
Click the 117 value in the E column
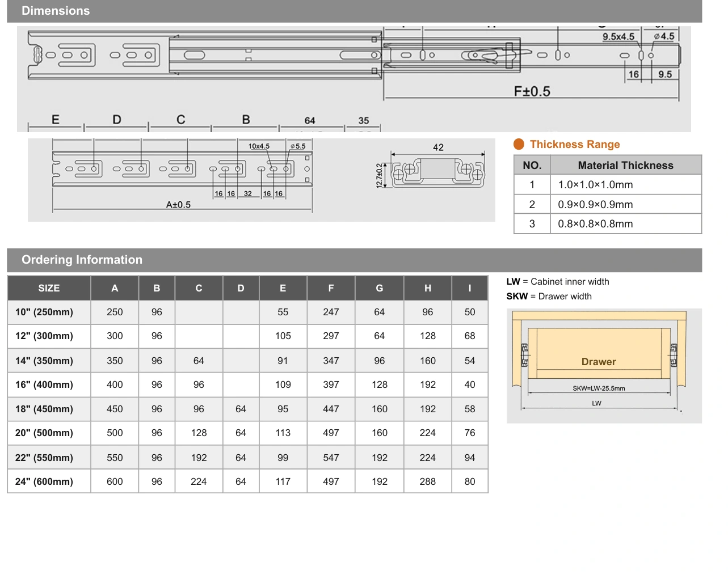[x=283, y=481]
